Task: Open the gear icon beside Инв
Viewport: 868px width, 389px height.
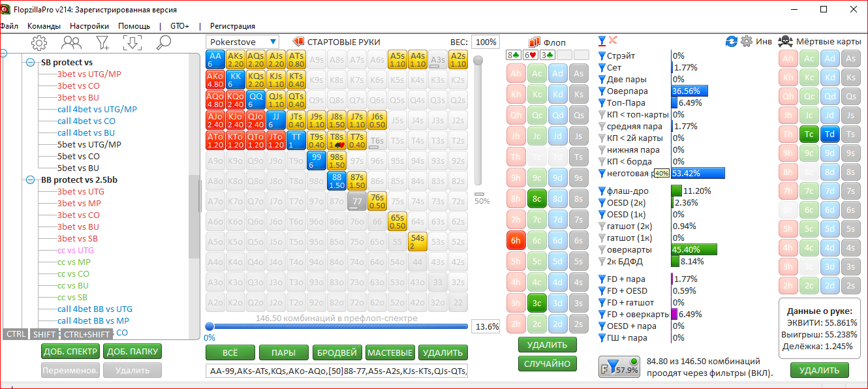Action: coord(747,42)
